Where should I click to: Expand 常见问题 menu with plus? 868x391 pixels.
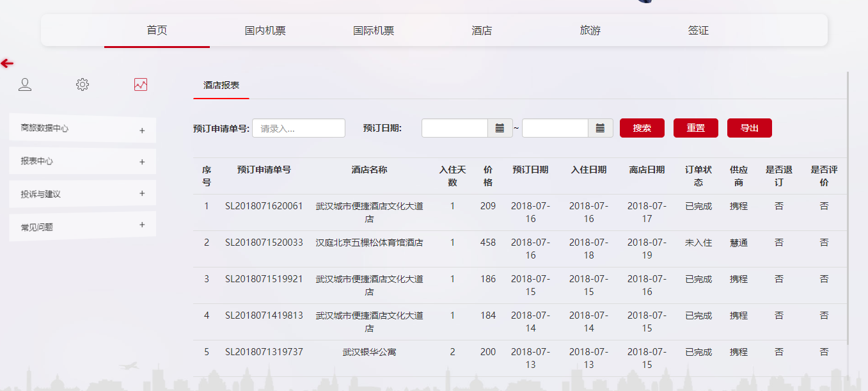point(142,225)
